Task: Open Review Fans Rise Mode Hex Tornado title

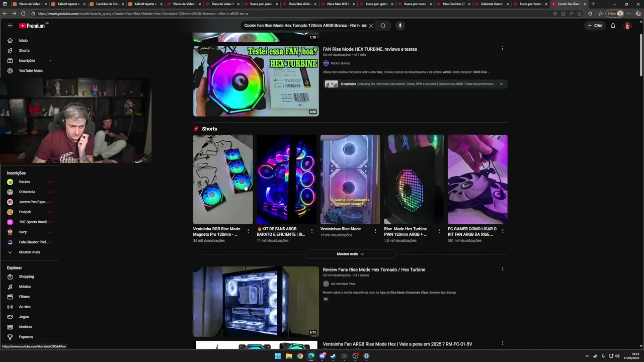Action: click(x=374, y=269)
